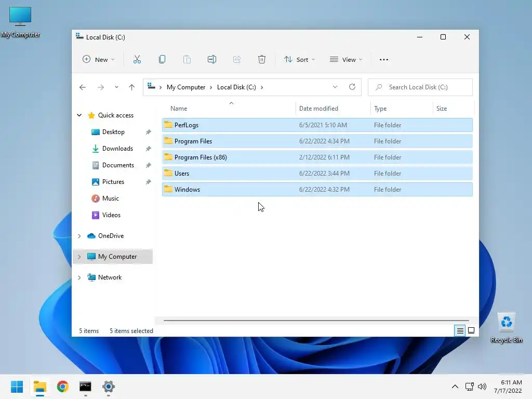Click pin icon next to Documents
The height and width of the screenshot is (399, 532).
[x=148, y=165]
